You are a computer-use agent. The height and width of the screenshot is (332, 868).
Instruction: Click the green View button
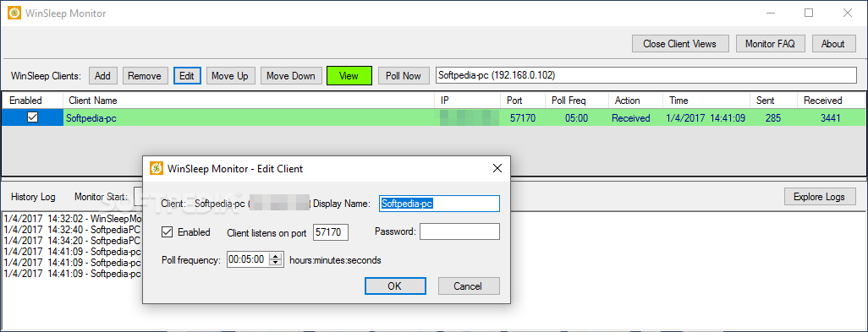point(349,76)
